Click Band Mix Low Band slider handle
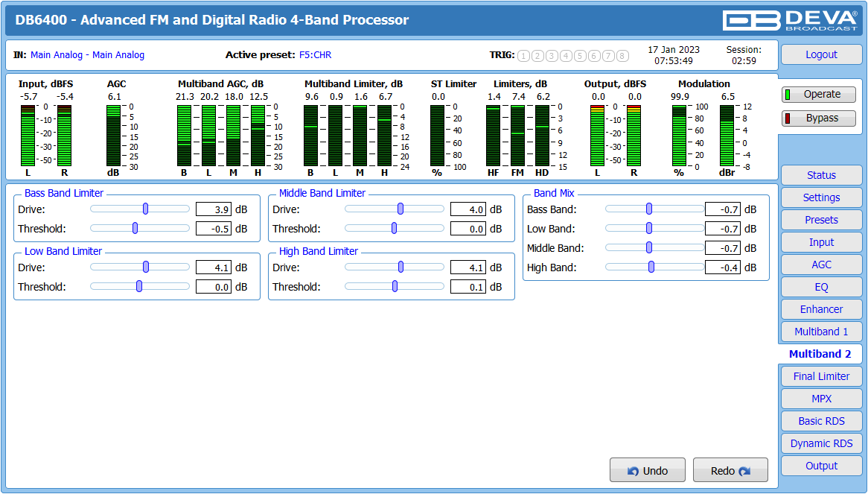The height and width of the screenshot is (494, 868). click(x=649, y=228)
